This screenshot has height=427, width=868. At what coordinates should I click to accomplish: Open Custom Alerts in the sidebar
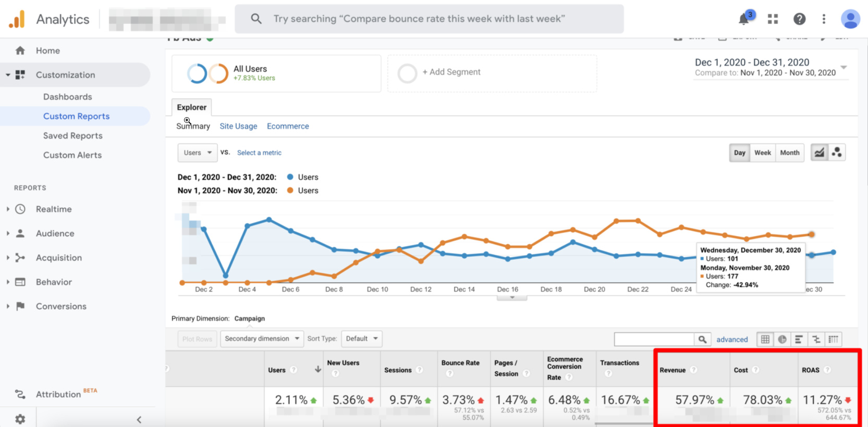point(72,155)
